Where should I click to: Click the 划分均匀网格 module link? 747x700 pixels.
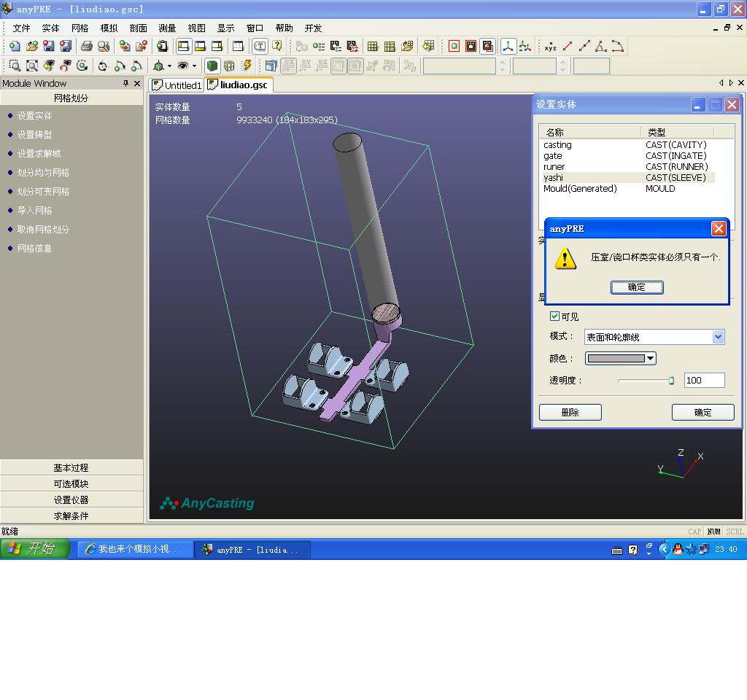coord(43,172)
